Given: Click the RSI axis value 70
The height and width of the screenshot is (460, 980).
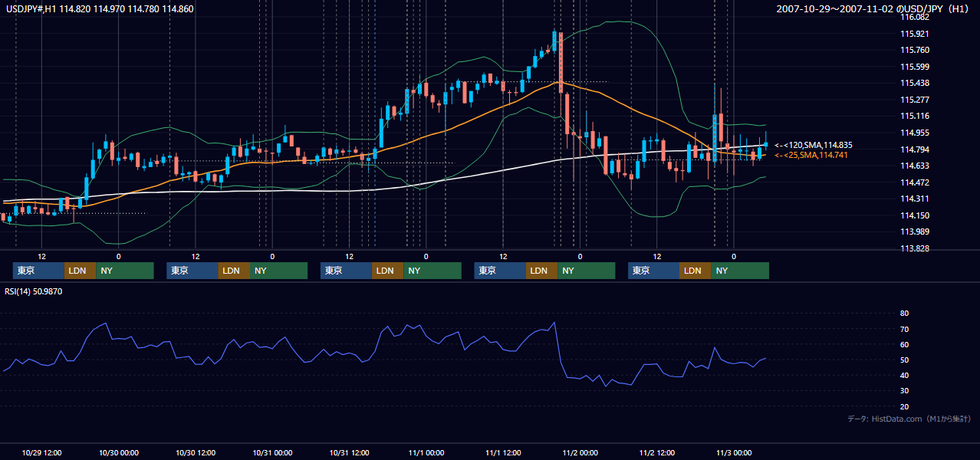Looking at the screenshot, I should (904, 329).
